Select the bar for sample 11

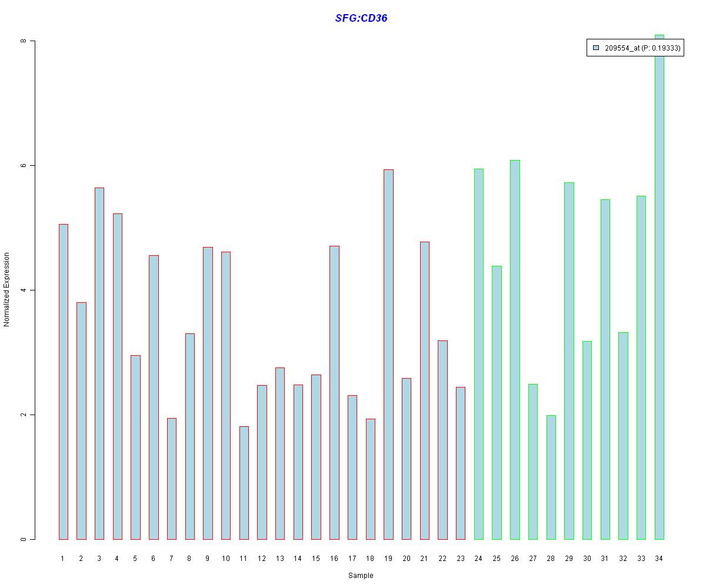pyautogui.click(x=244, y=483)
